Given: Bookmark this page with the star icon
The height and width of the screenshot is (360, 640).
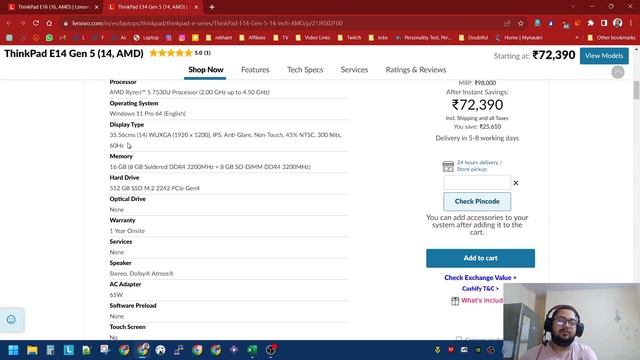Looking at the screenshot, I should tap(521, 23).
